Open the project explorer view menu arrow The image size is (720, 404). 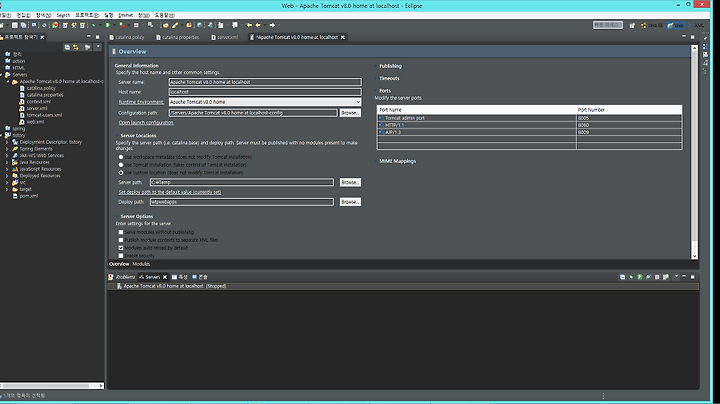click(x=98, y=47)
